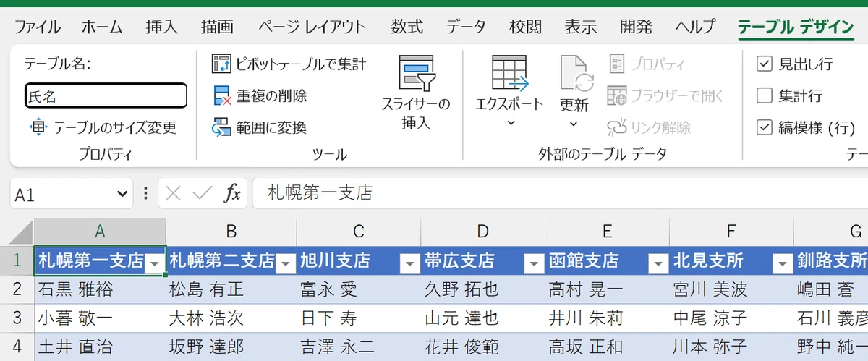Select cell containing 山元 達也

[x=483, y=318]
